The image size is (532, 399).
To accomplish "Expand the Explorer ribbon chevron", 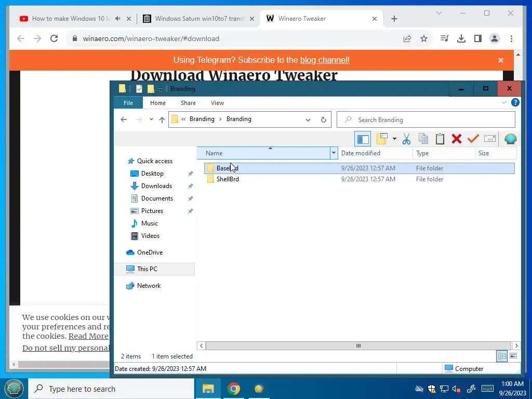I will (504, 102).
